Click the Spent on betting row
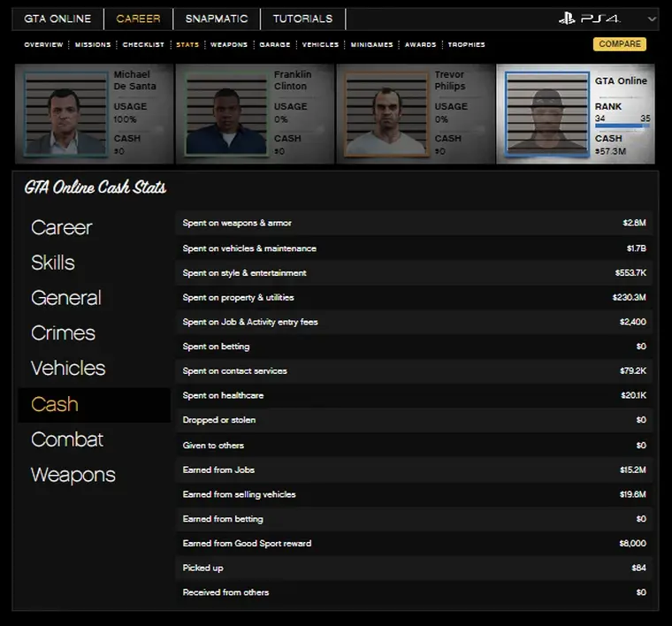Image resolution: width=672 pixels, height=626 pixels. [x=414, y=347]
